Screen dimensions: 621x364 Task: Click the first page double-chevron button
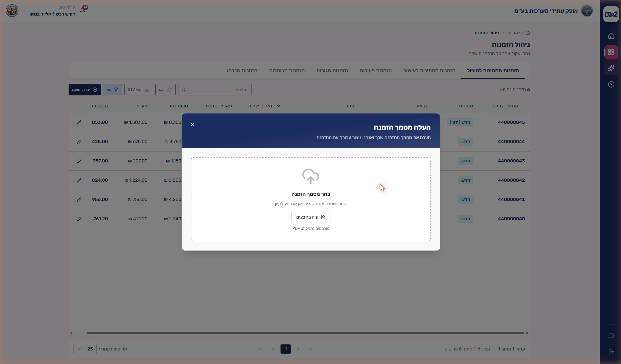[x=311, y=349]
